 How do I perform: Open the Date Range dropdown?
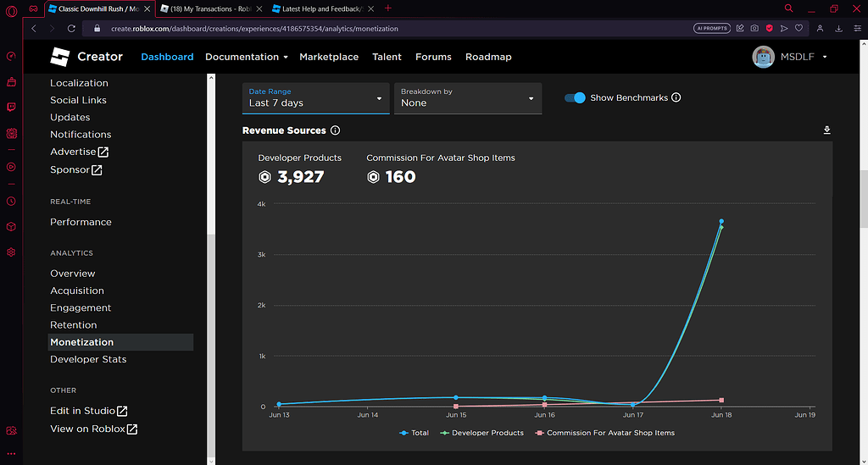tap(315, 97)
